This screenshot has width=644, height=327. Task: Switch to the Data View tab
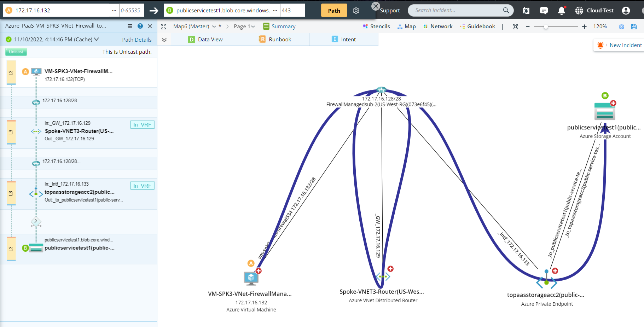click(205, 40)
